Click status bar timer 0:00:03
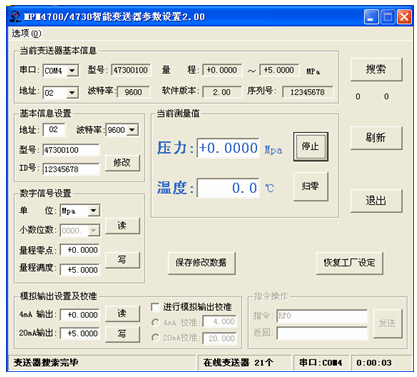417x377 pixels. pos(374,363)
